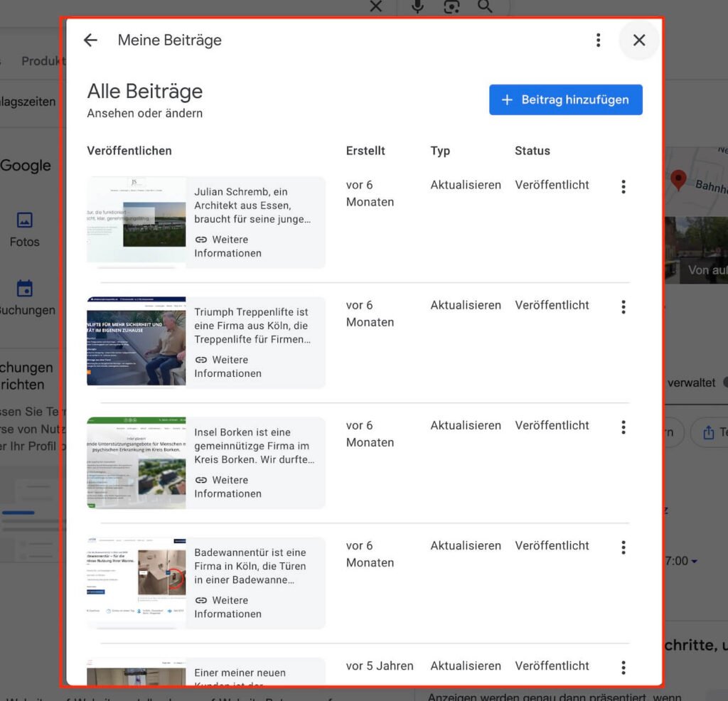Click the share icon button in background page
The width and height of the screenshot is (728, 701).
point(708,433)
